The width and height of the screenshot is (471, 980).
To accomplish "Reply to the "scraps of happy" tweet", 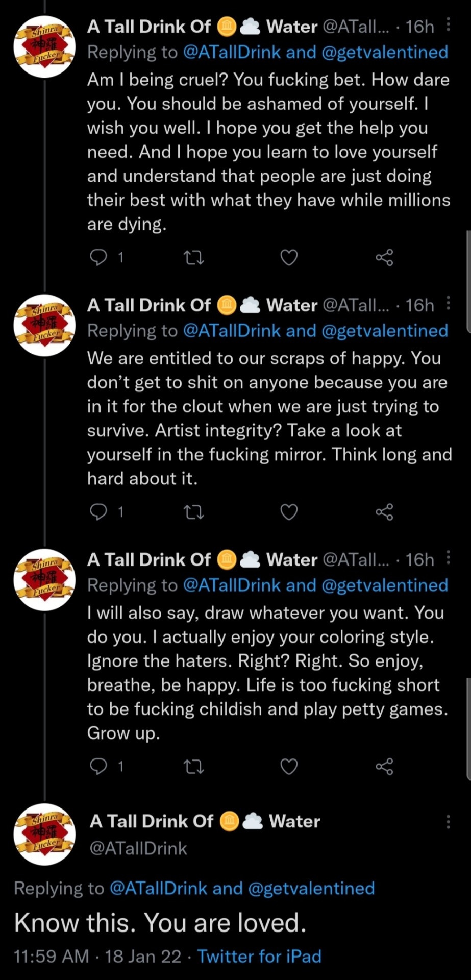I will (x=98, y=511).
